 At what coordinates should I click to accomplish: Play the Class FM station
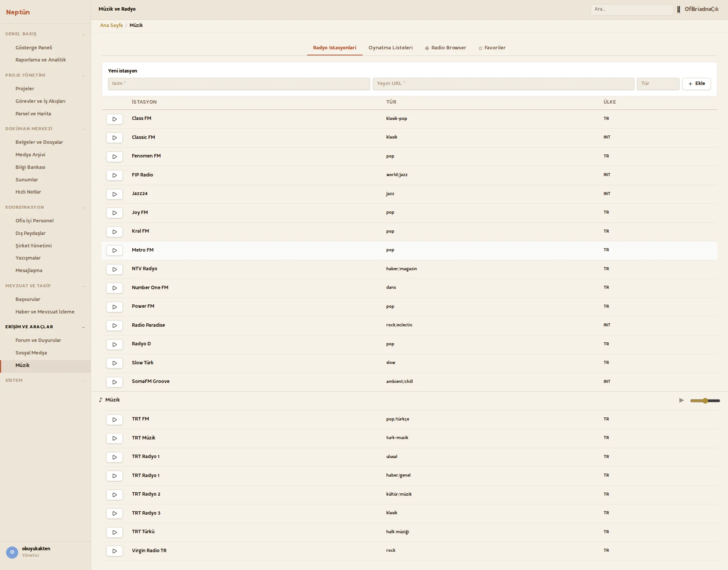pos(115,119)
